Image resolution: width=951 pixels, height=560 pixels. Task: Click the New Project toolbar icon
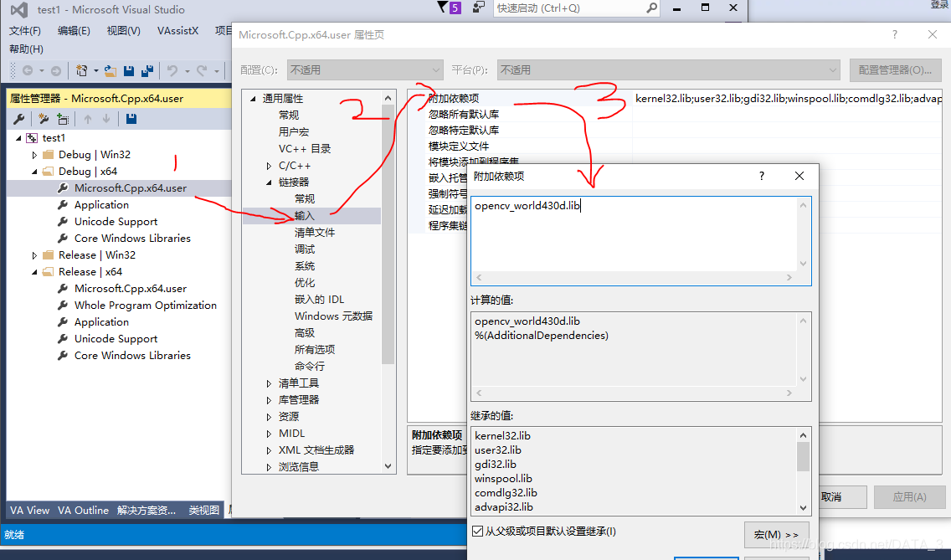click(x=81, y=71)
